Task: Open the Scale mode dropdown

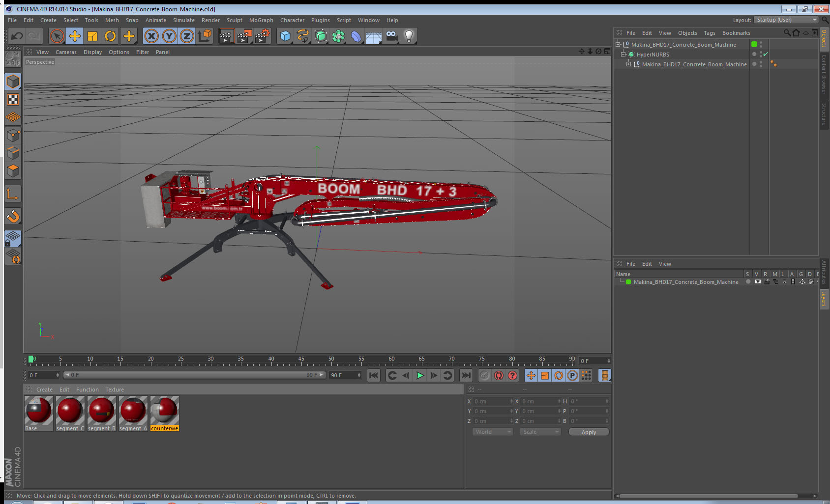Action: (540, 432)
